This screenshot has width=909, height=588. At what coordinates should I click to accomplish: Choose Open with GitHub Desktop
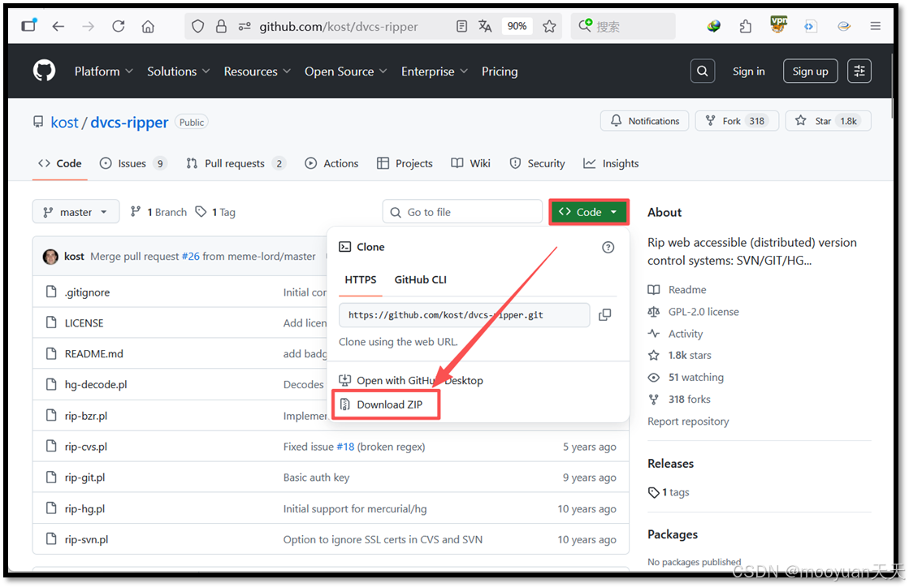point(411,381)
